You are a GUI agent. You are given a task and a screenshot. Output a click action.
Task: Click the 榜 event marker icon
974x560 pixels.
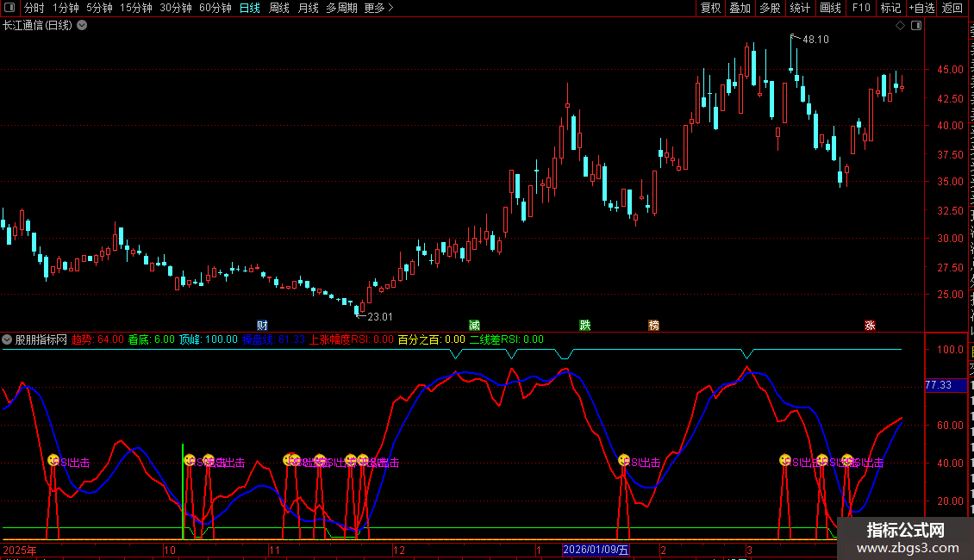[653, 326]
